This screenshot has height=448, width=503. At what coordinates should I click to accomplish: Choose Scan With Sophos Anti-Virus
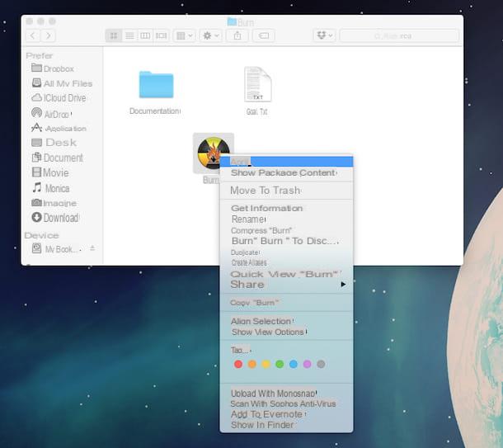point(286,403)
